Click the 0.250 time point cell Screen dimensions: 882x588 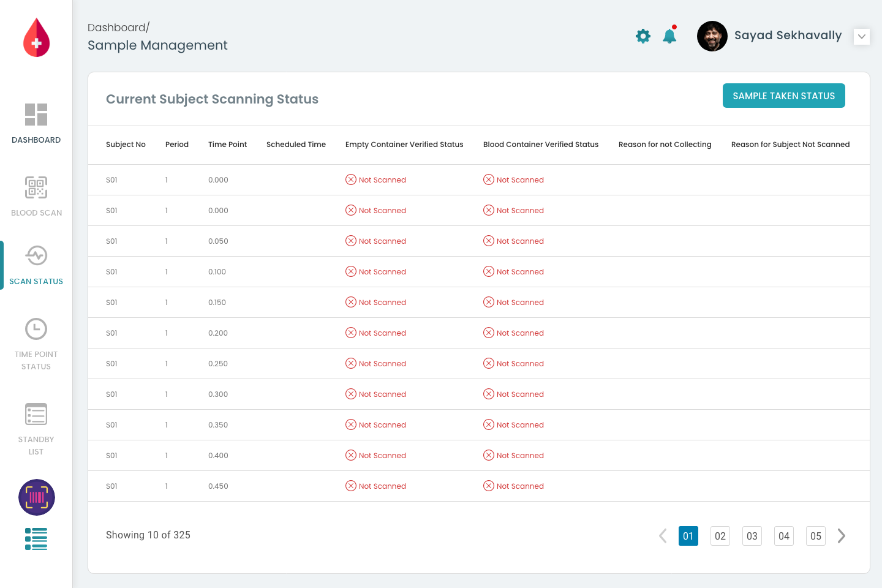tap(218, 364)
